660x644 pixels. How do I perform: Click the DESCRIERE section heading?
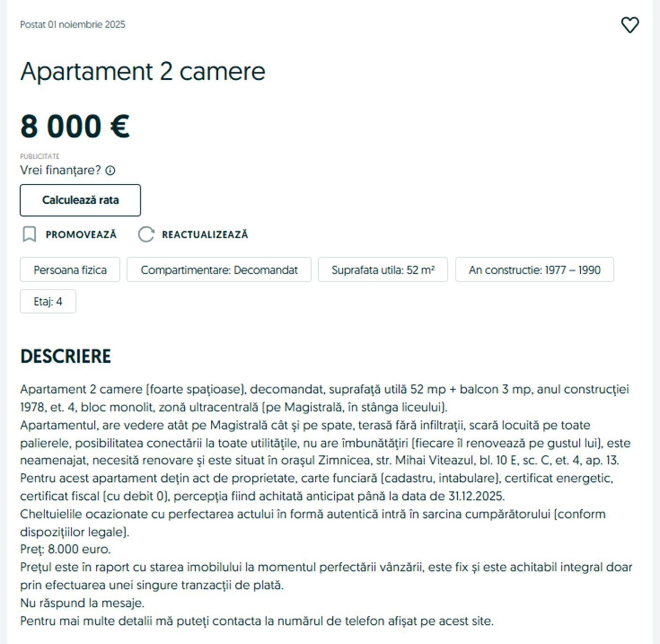[x=66, y=356]
